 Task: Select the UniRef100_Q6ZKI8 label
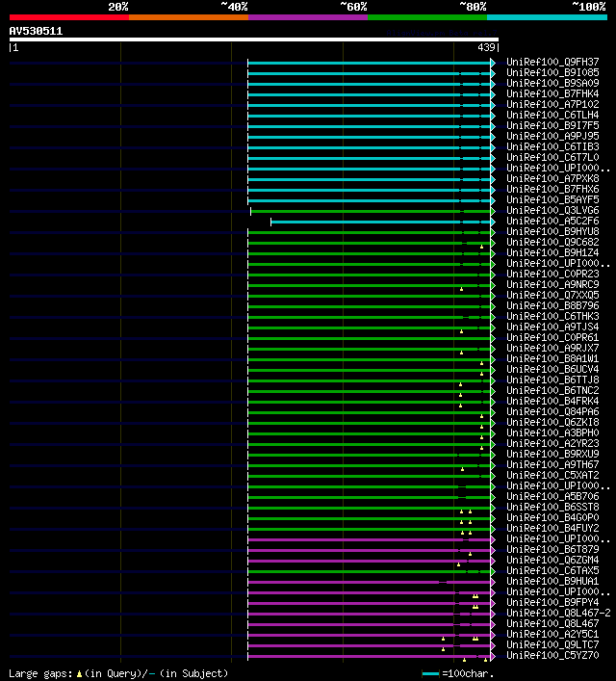click(552, 422)
